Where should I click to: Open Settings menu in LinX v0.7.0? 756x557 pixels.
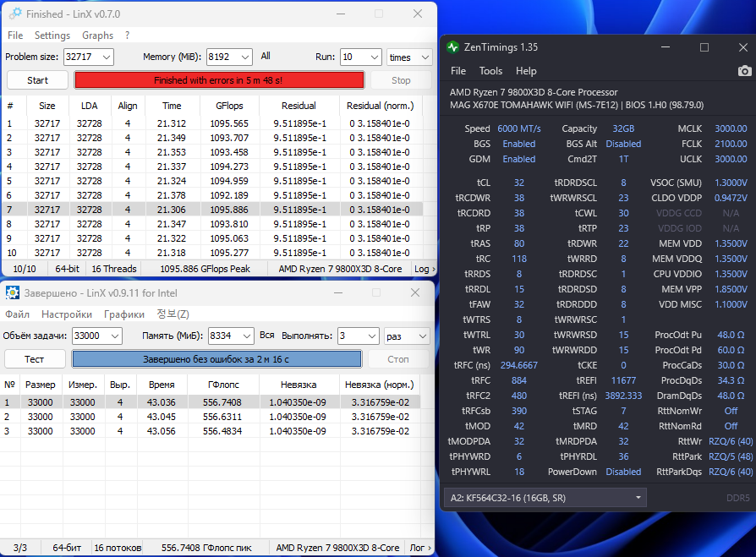(52, 35)
